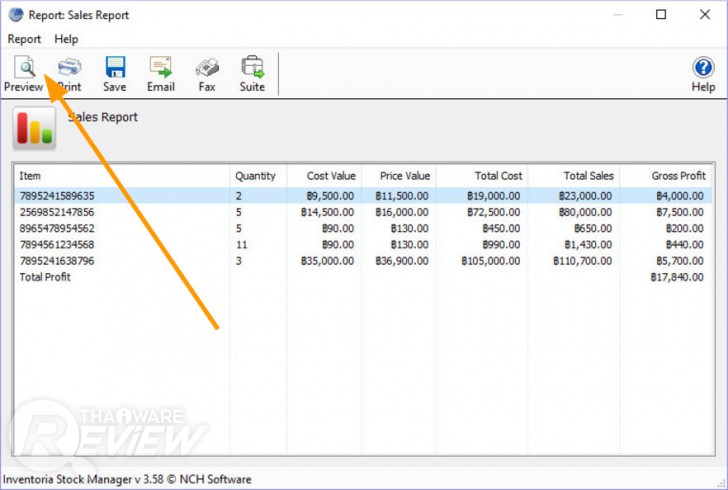
Task: Click the application icon in title bar
Action: point(16,15)
